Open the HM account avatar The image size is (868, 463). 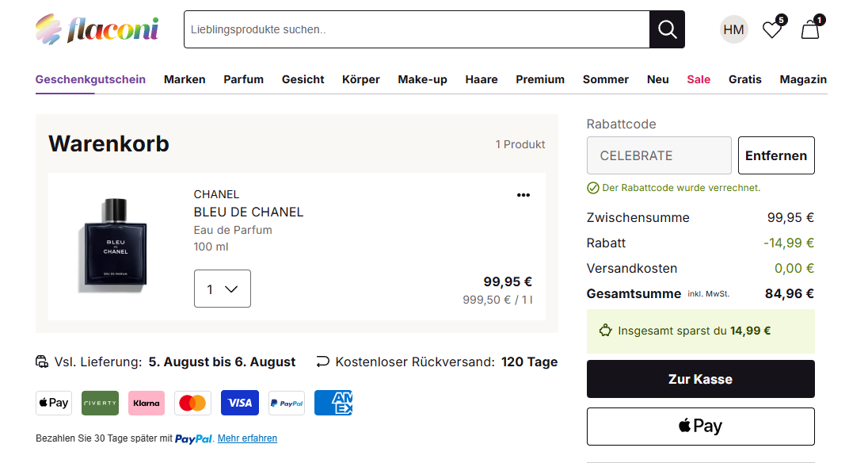coord(733,29)
